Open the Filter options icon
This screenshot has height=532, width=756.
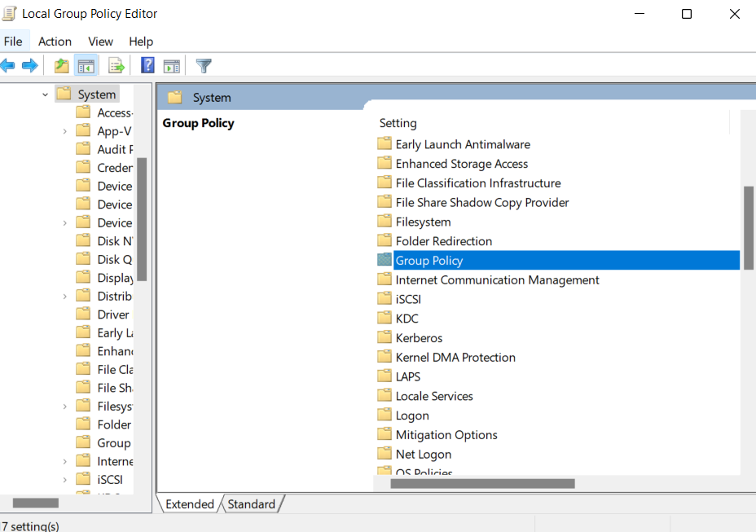point(203,65)
